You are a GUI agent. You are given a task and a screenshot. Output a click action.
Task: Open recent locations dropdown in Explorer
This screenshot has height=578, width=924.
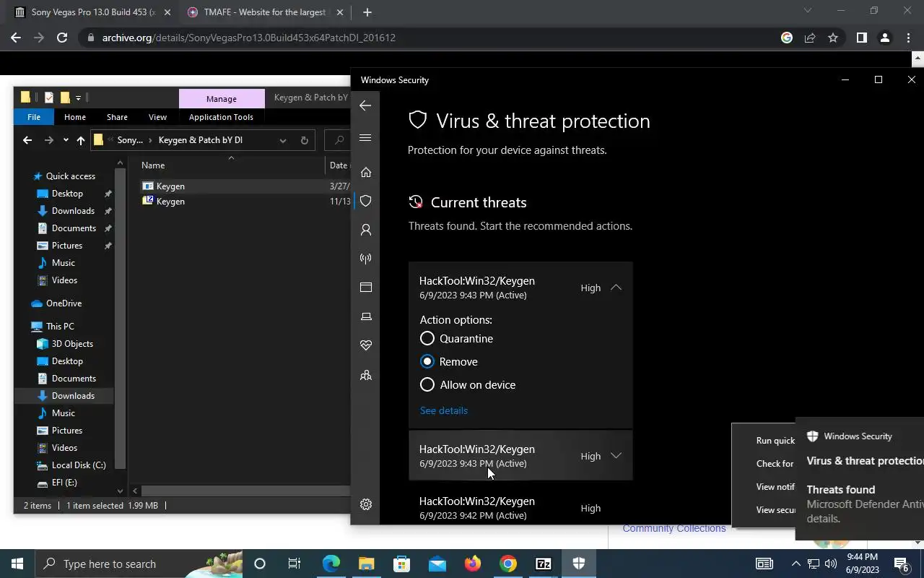(x=66, y=140)
